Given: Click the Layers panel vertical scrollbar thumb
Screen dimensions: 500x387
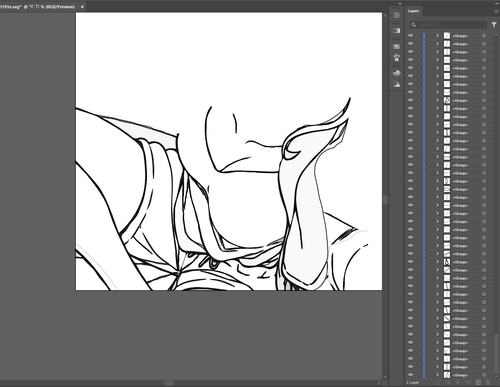Looking at the screenshot, I should tap(497, 353).
